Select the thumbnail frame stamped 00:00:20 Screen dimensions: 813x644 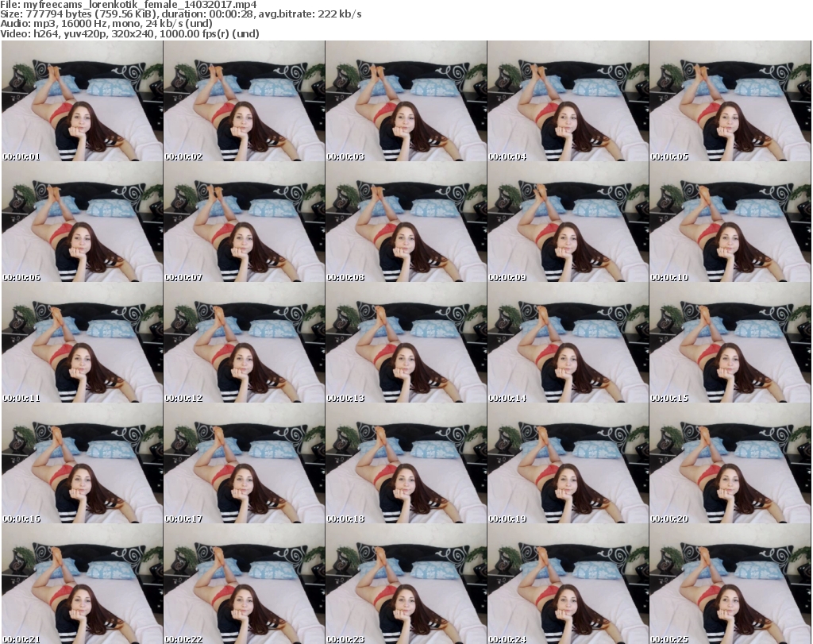tap(730, 463)
